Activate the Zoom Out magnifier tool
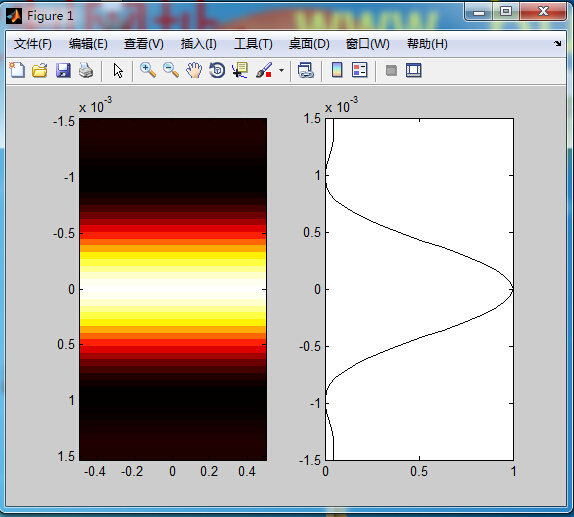574x517 pixels. [x=171, y=70]
